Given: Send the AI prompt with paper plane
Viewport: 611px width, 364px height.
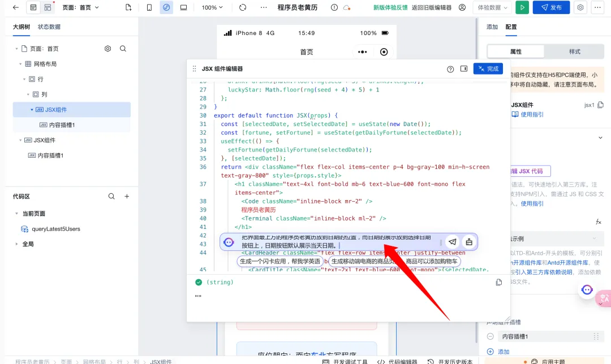Looking at the screenshot, I should click(x=453, y=242).
